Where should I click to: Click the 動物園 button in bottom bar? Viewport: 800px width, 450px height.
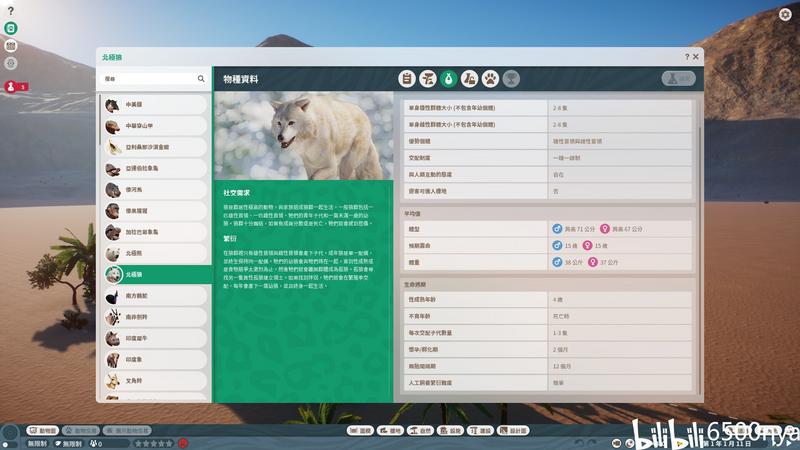point(43,431)
